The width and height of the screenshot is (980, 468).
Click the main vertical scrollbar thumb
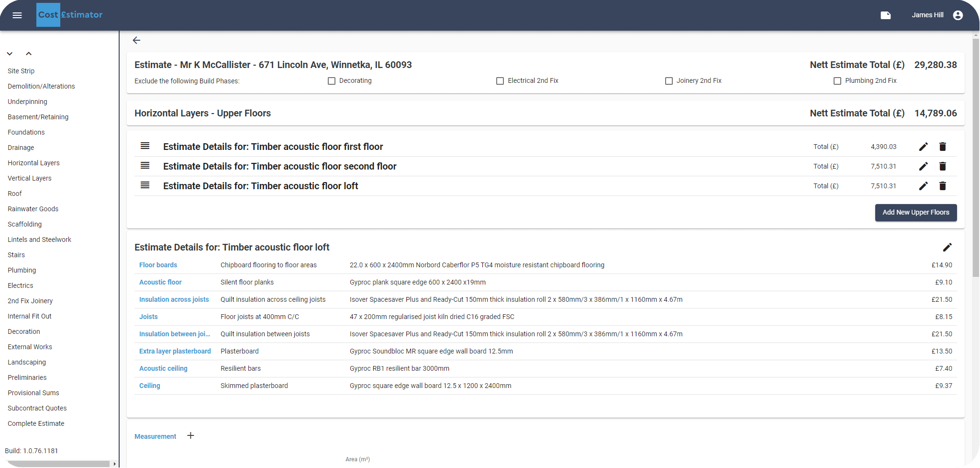coord(976,158)
